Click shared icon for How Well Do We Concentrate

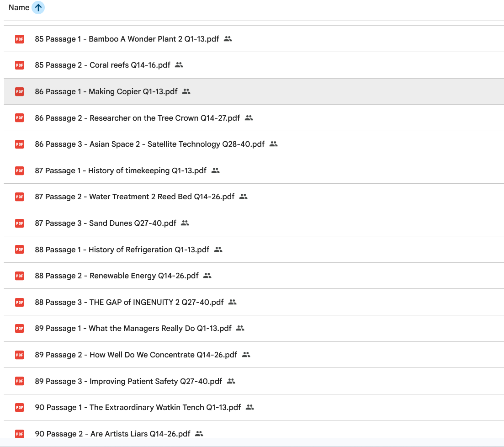coord(246,355)
